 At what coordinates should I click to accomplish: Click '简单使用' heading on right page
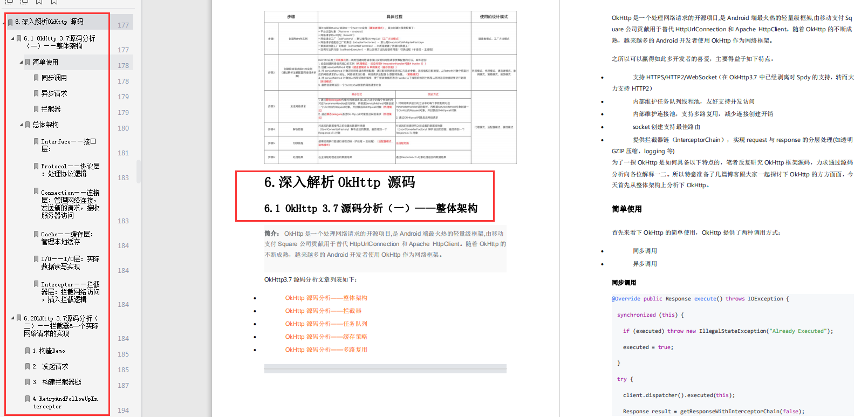click(626, 209)
